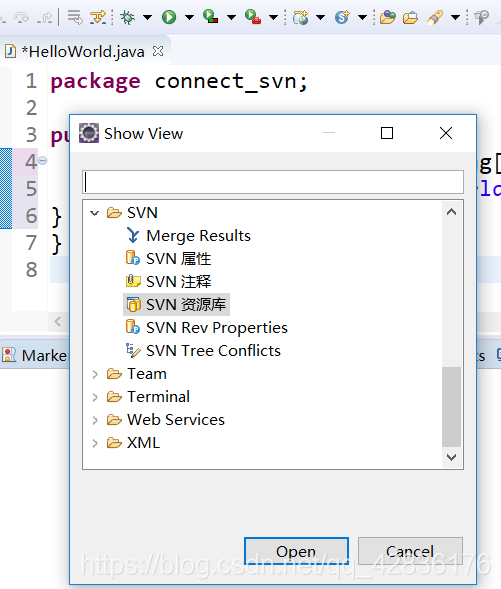Click the SVN Rev Properties icon
This screenshot has width=501, height=589.
click(133, 327)
